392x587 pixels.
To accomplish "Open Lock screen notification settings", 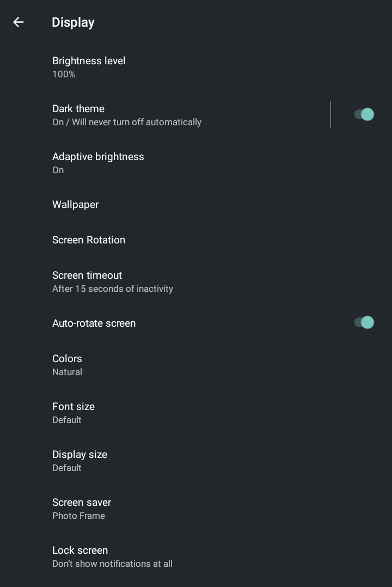I will tap(112, 556).
